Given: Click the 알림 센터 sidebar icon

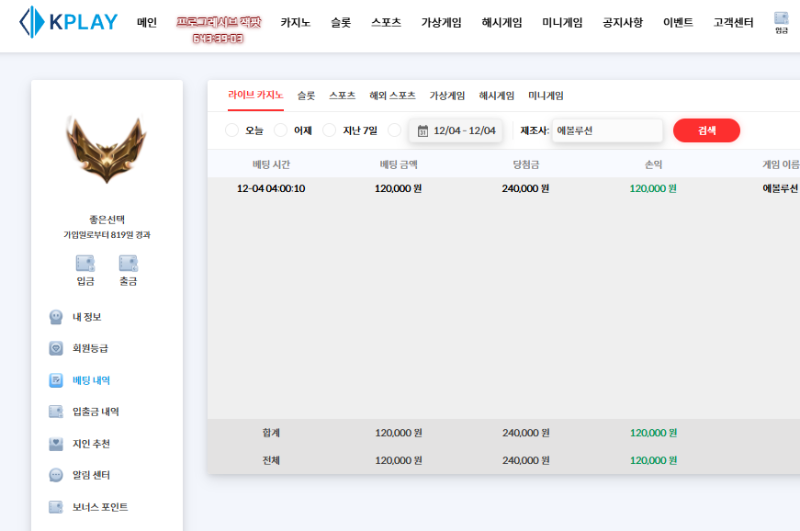Looking at the screenshot, I should (x=56, y=475).
